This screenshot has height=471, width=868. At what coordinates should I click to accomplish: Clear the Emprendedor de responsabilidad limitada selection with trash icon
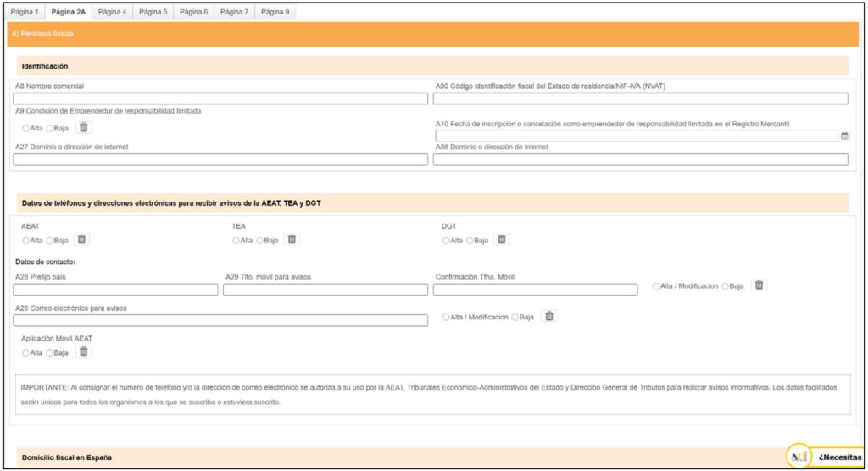[x=83, y=127]
